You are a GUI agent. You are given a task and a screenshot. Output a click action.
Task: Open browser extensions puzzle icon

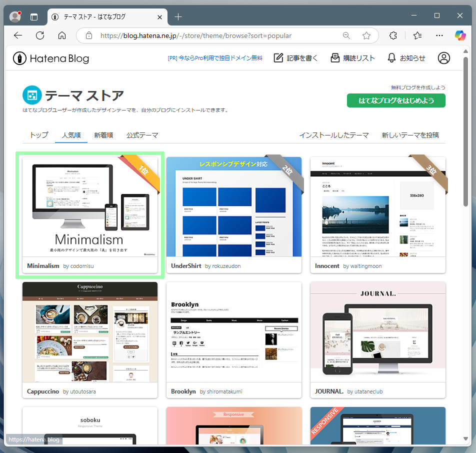(393, 35)
